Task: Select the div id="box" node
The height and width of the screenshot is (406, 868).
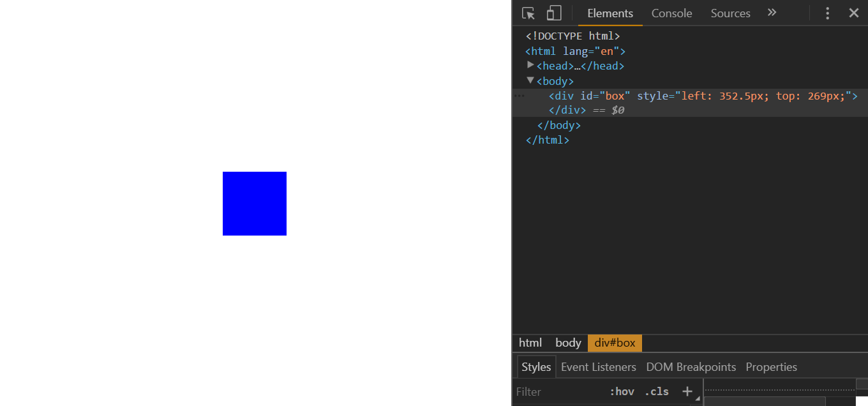Action: coord(703,96)
